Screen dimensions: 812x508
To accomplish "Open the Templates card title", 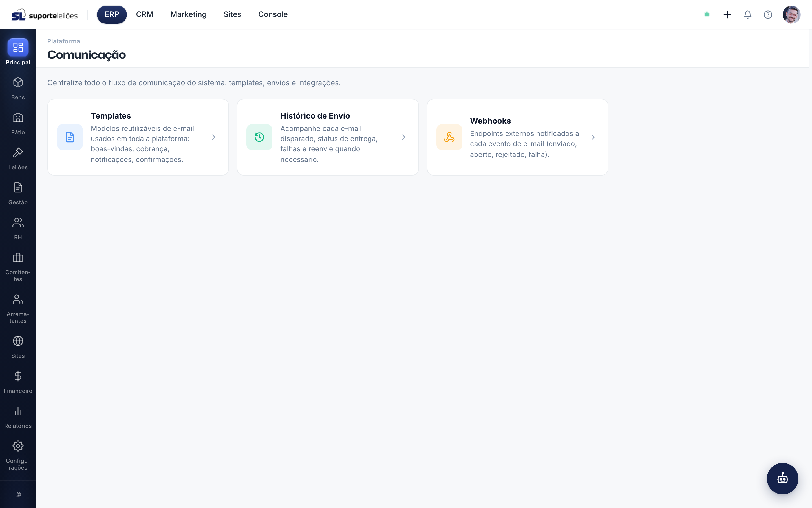I will (x=111, y=116).
